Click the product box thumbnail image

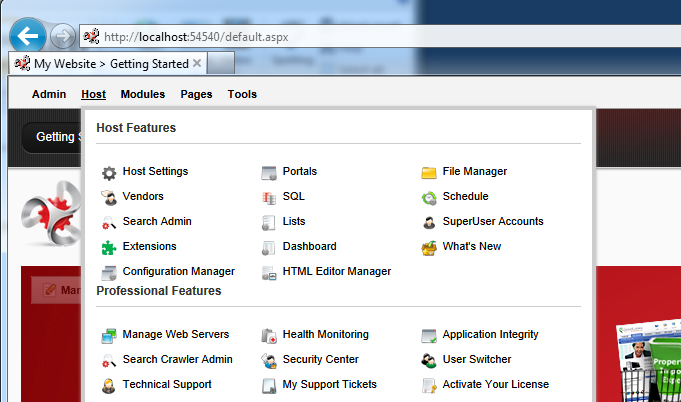click(648, 361)
